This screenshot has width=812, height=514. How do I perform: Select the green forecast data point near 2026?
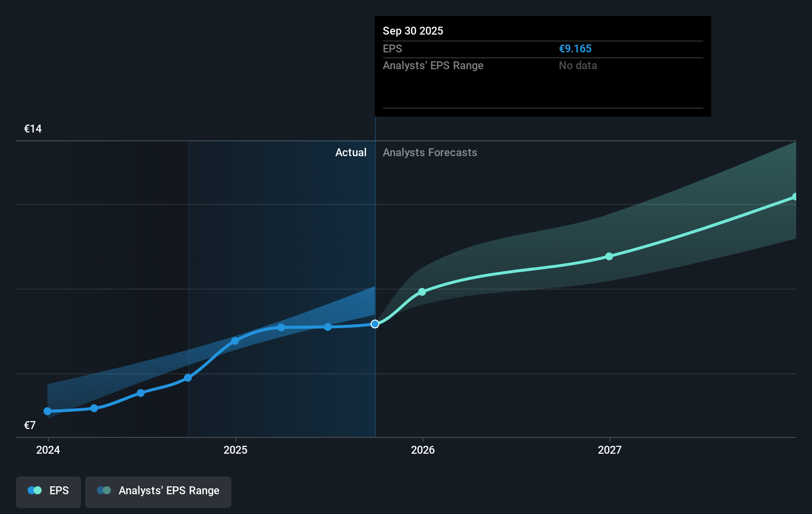[x=422, y=292]
